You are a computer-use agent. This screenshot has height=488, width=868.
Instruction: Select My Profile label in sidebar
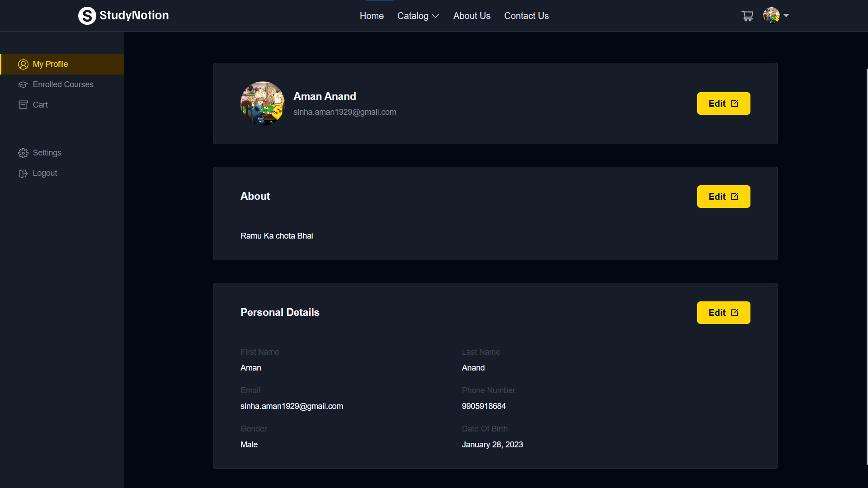[50, 64]
